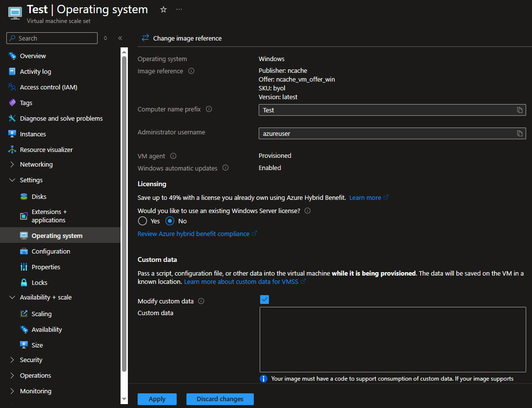This screenshot has width=532, height=408.
Task: Show existing Windows Server license info icon
Action: [307, 211]
